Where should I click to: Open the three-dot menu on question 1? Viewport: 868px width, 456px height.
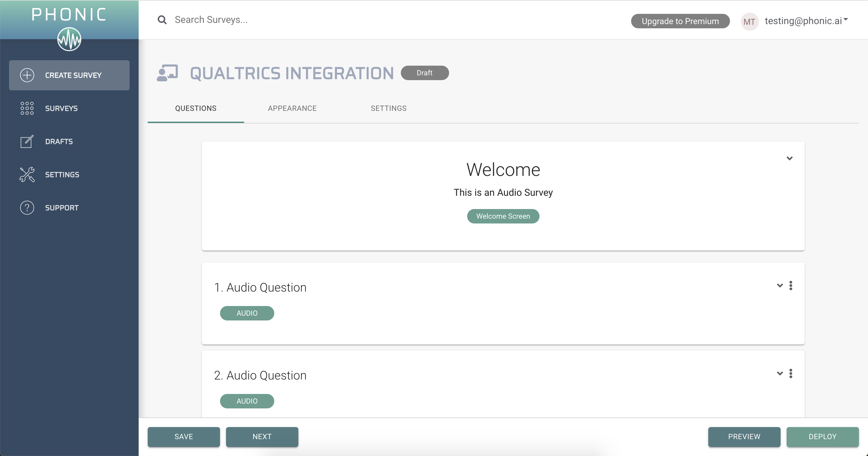pyautogui.click(x=791, y=286)
